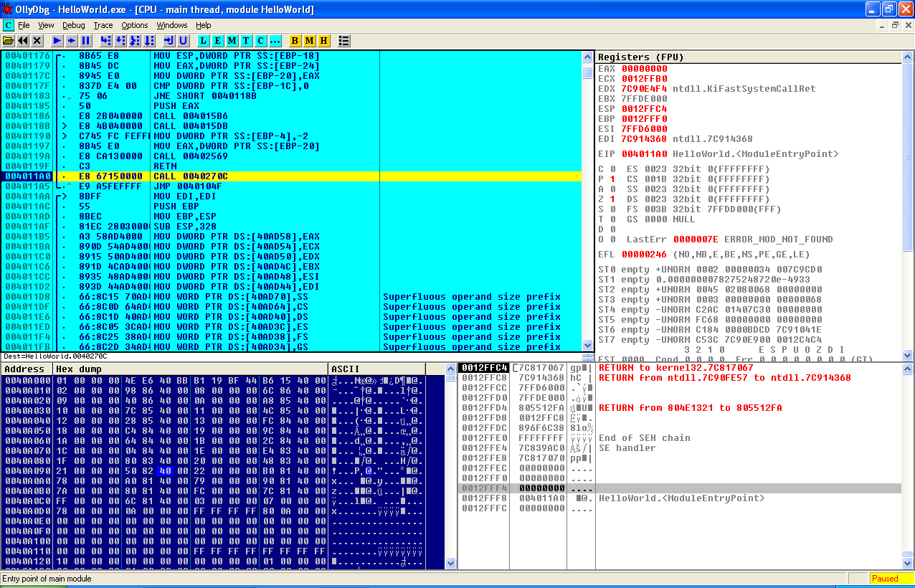Click registers pane scroll down arrow
The image size is (915, 588).
907,355
